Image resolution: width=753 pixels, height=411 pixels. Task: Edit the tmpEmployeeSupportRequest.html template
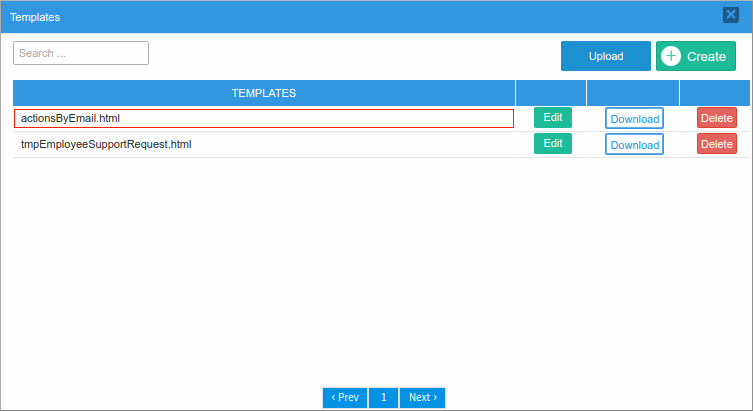[553, 144]
